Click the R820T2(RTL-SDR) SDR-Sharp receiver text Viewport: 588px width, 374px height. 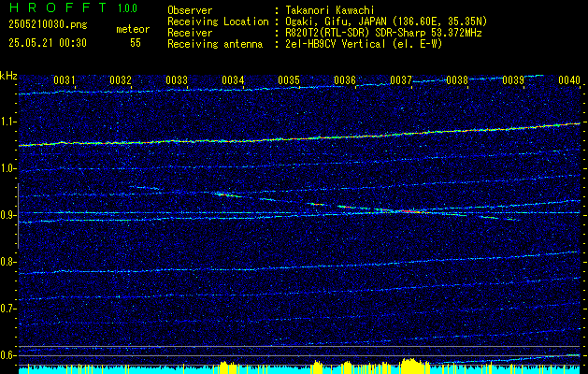(x=383, y=33)
